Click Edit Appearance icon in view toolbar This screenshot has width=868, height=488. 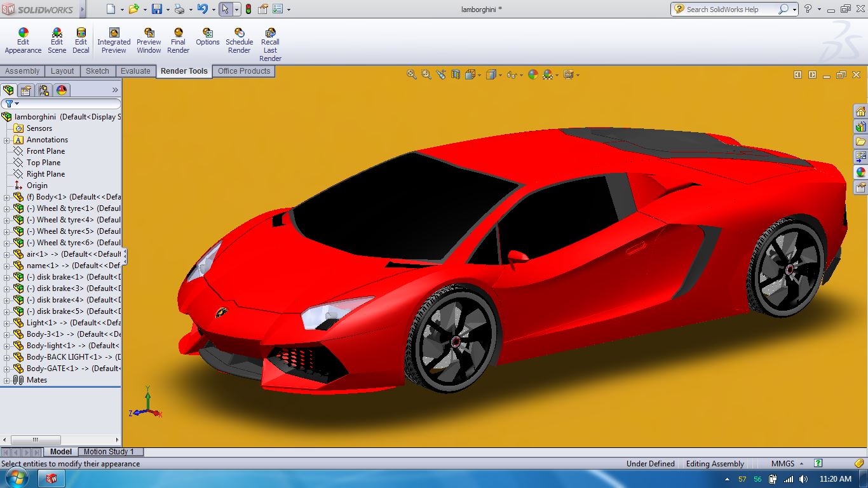click(532, 74)
